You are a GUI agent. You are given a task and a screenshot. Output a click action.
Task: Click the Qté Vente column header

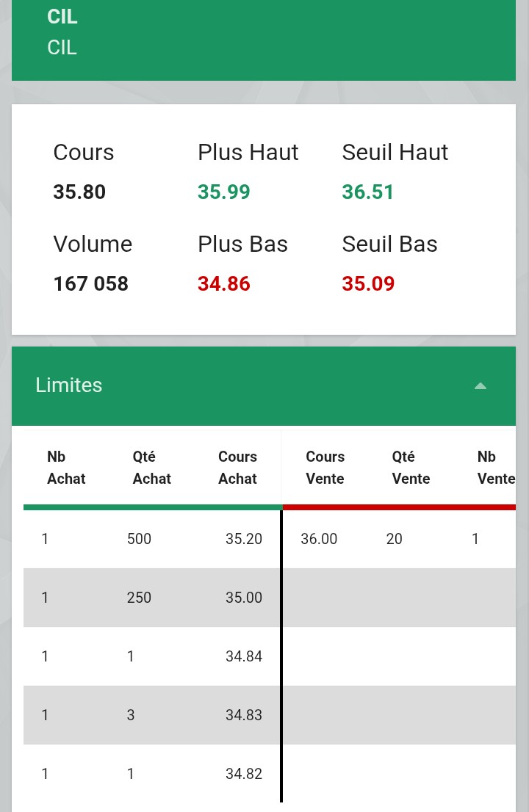[411, 468]
